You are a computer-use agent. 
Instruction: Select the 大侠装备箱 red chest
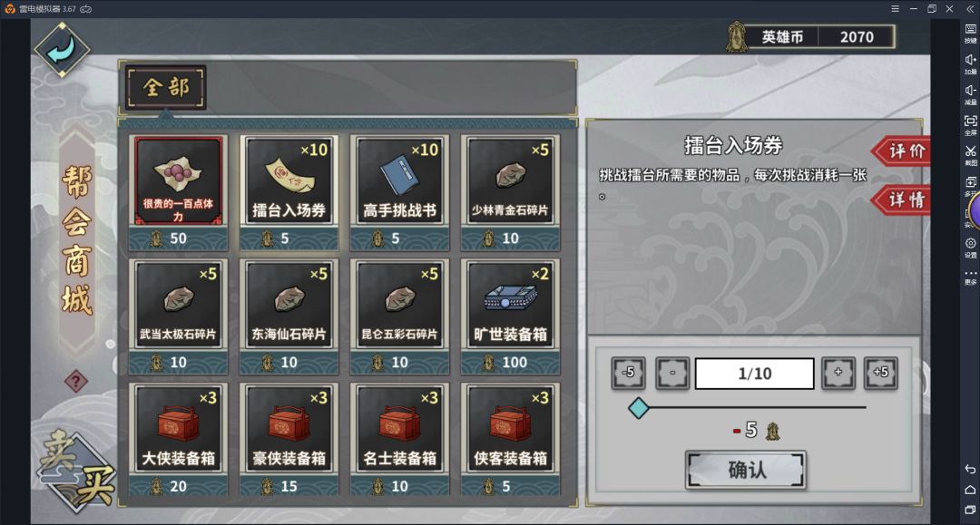(x=178, y=440)
